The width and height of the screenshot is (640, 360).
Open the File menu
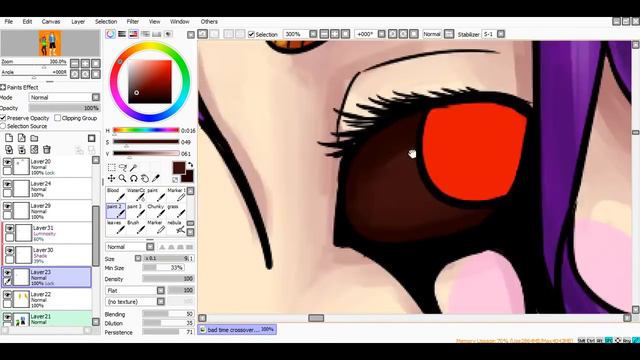click(9, 22)
